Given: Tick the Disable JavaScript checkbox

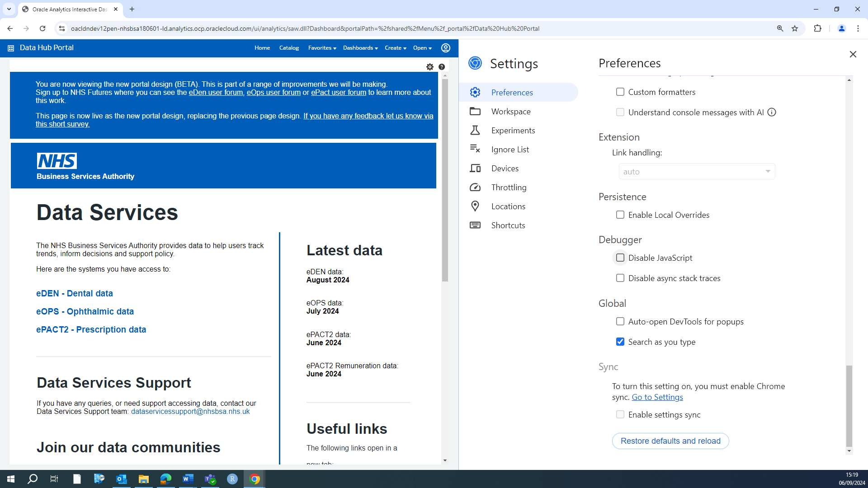Looking at the screenshot, I should 620,258.
